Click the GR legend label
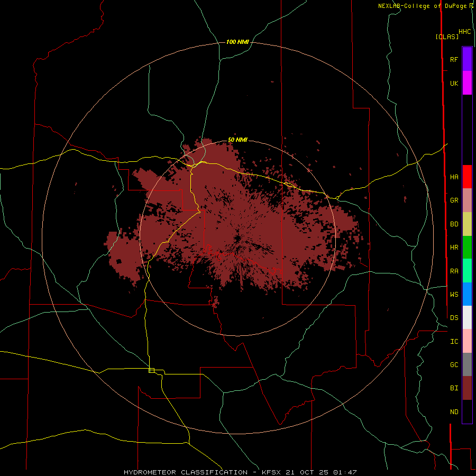This screenshot has width=476, height=476. click(x=454, y=200)
